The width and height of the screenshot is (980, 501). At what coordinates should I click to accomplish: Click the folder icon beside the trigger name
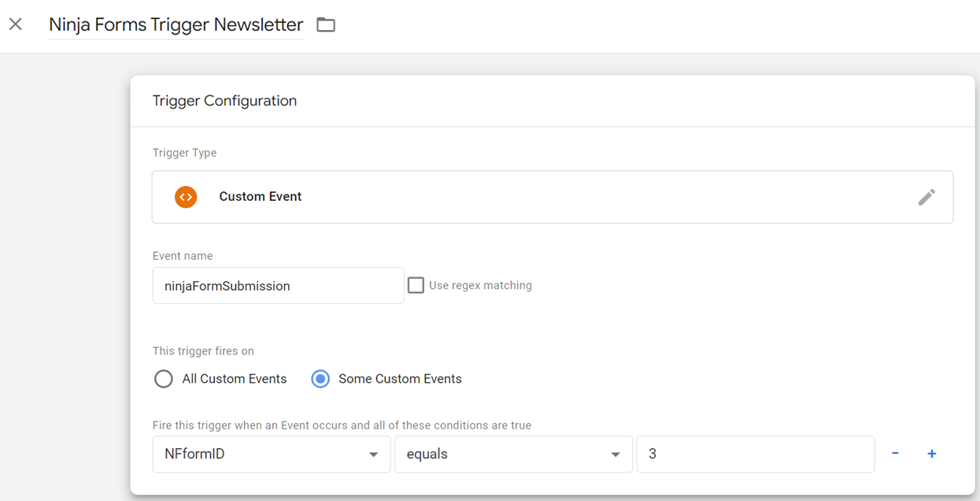pos(326,25)
